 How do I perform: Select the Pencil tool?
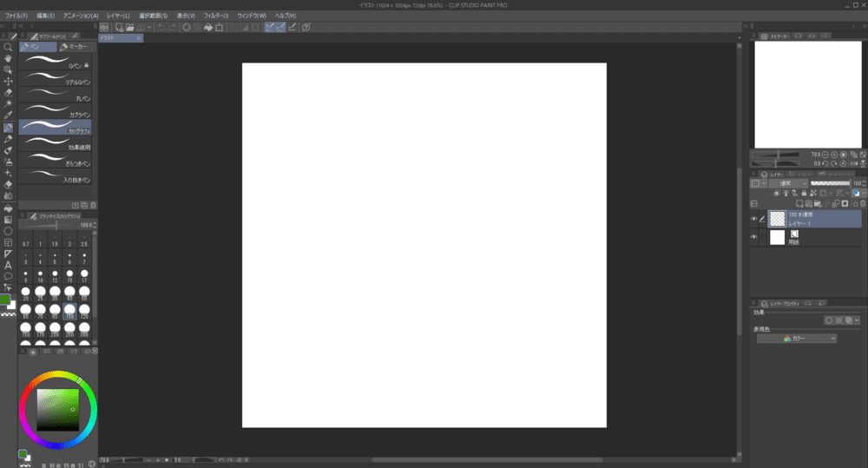tap(8, 139)
